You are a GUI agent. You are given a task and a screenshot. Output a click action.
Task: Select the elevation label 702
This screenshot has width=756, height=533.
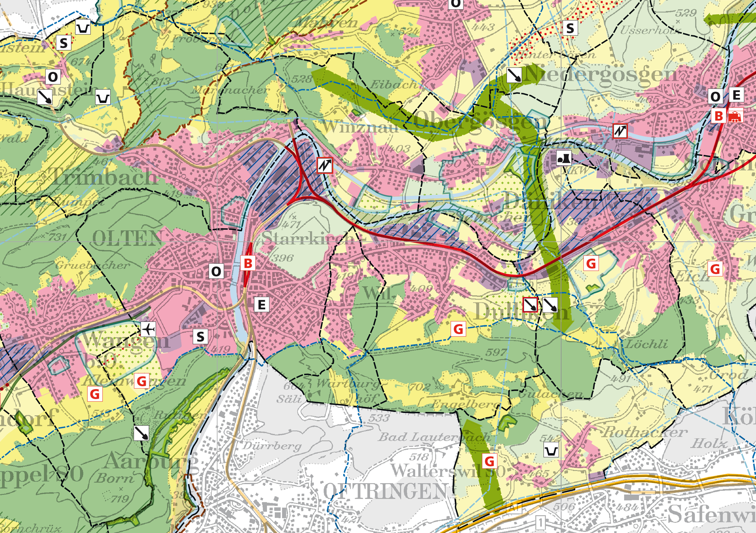420,387
